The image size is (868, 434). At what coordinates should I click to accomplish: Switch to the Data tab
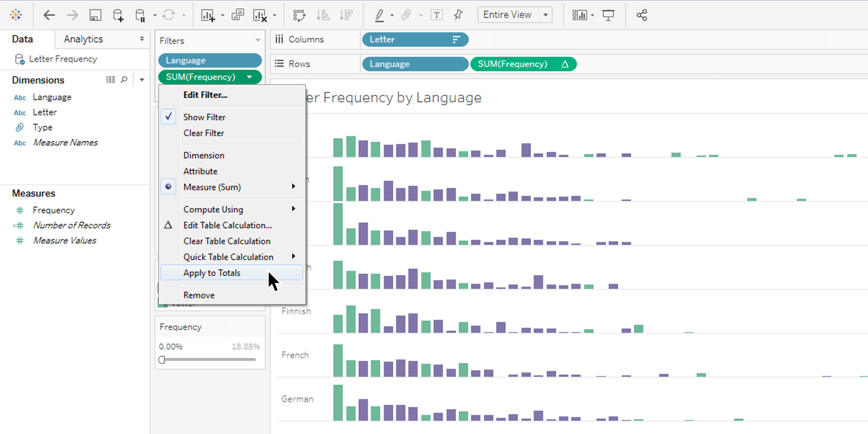pos(23,39)
